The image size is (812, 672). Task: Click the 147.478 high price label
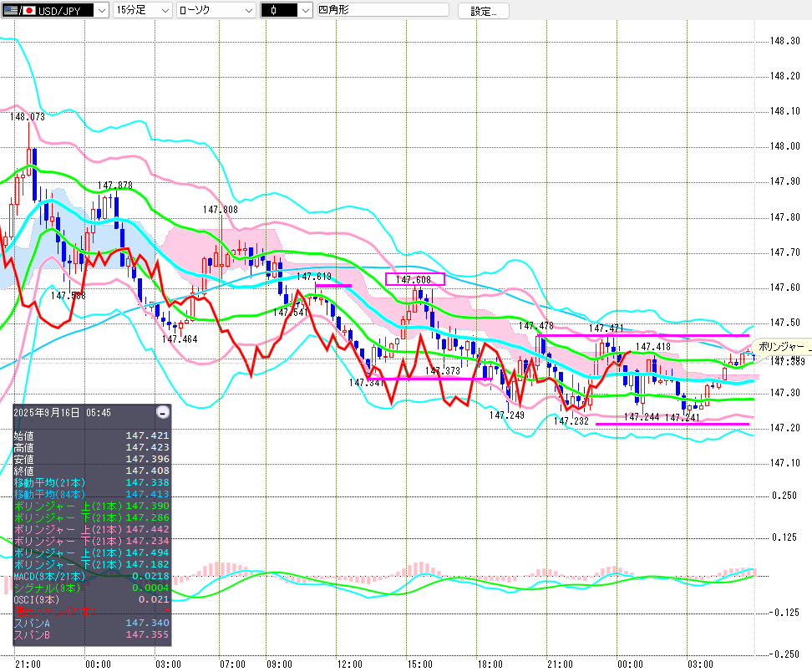click(536, 326)
